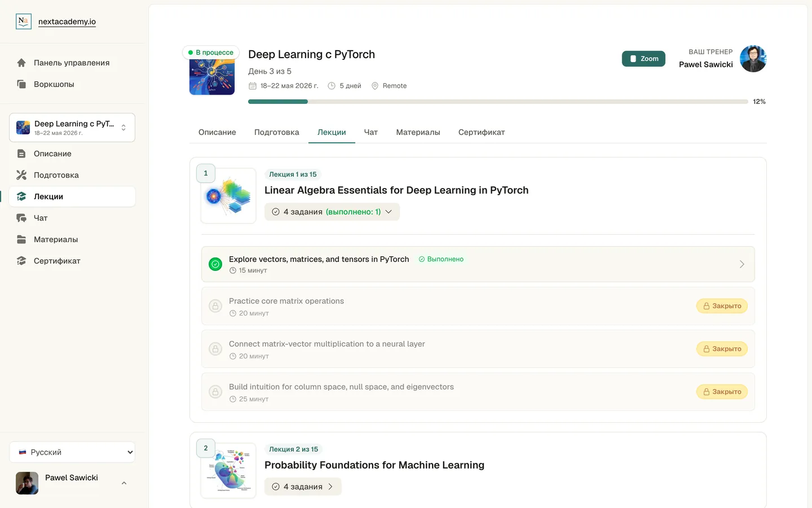Go to Панель управления in the sidebar
812x508 pixels.
(72, 63)
